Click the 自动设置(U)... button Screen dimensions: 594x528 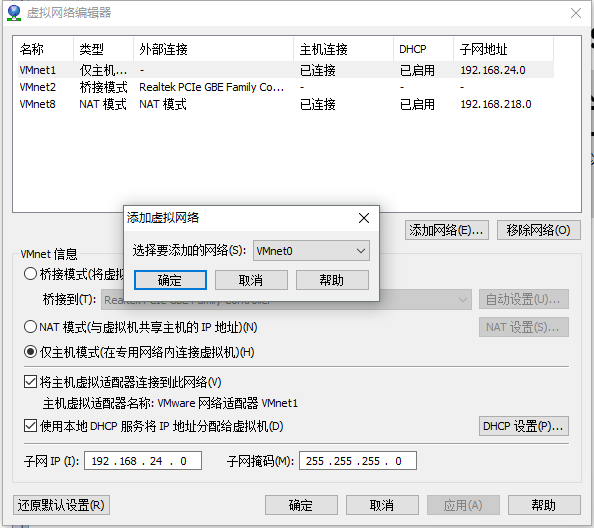524,300
